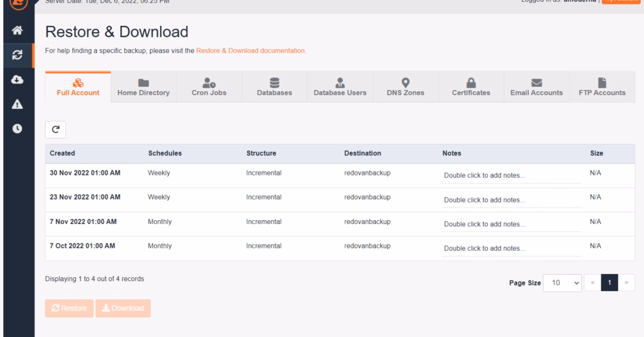Switch to Database Users tab

coord(340,87)
